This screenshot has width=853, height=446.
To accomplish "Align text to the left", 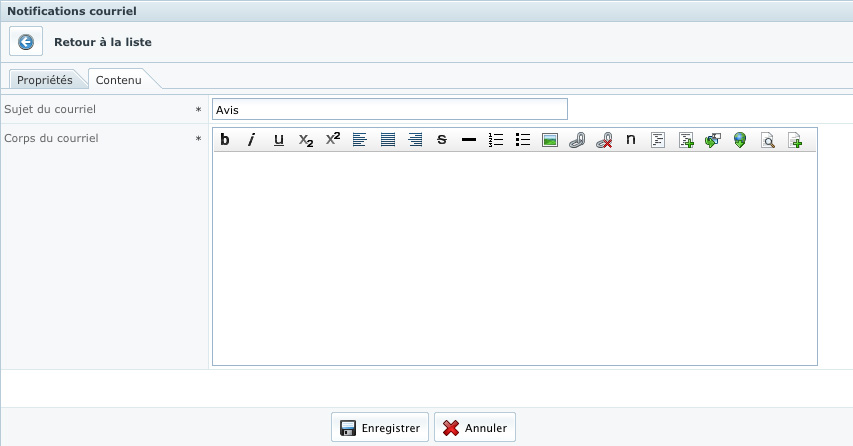I will [x=360, y=140].
